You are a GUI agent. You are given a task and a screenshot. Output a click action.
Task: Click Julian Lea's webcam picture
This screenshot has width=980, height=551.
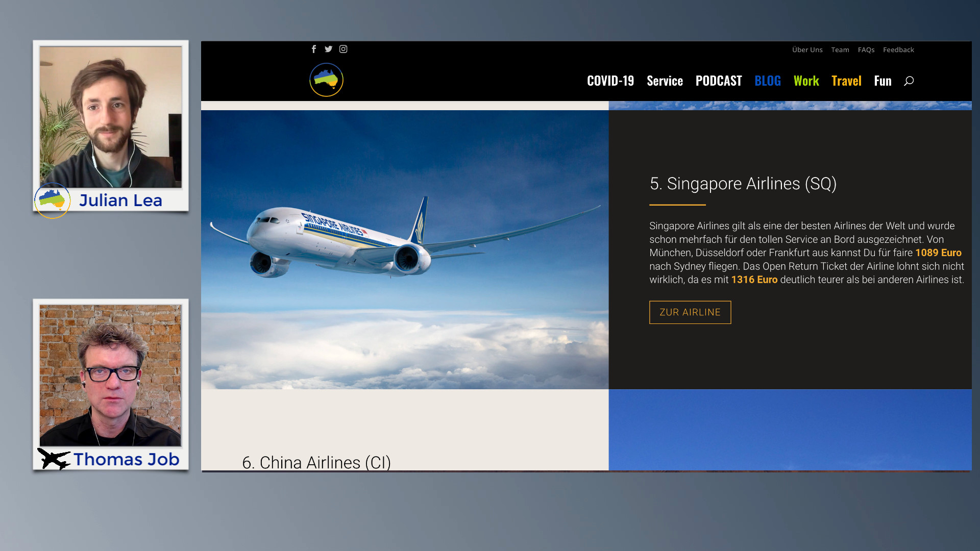pos(111,117)
